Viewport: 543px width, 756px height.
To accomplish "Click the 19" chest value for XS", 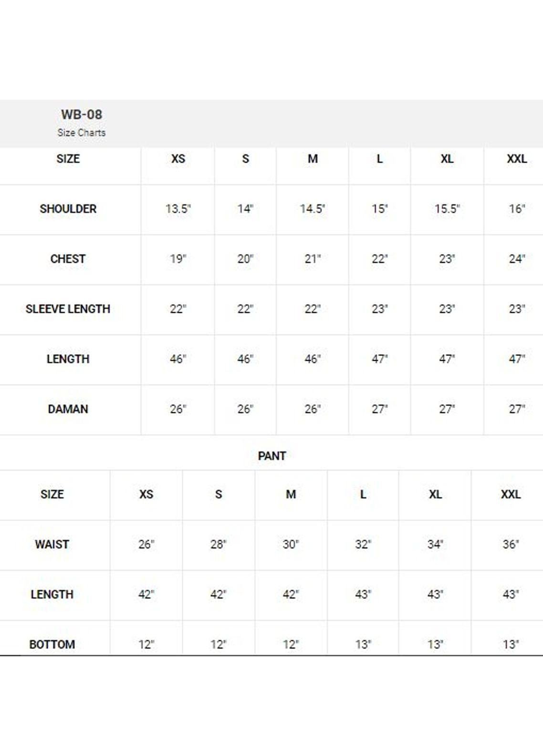I will click(x=178, y=259).
